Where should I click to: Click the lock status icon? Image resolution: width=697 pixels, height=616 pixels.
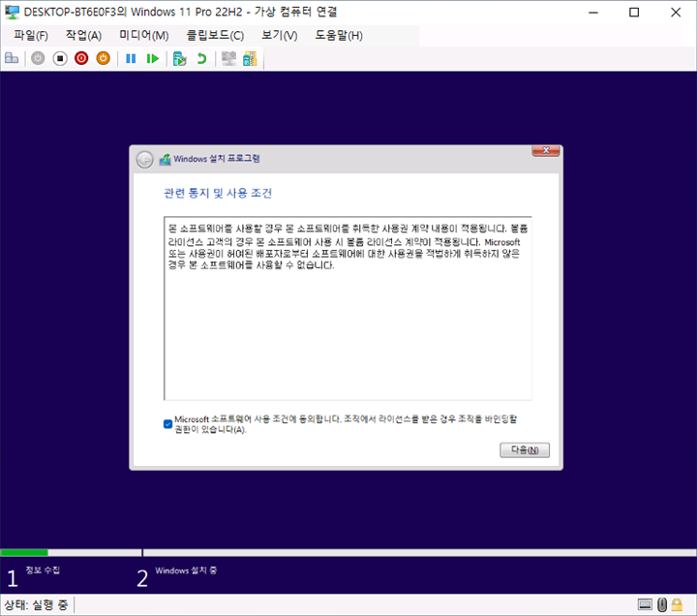[x=677, y=604]
